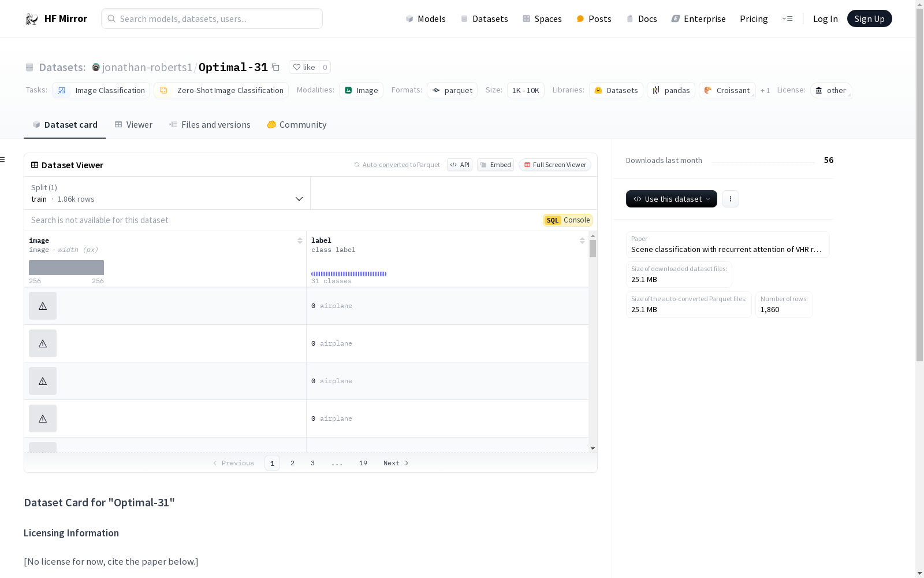Click the API button in viewer

click(x=460, y=165)
